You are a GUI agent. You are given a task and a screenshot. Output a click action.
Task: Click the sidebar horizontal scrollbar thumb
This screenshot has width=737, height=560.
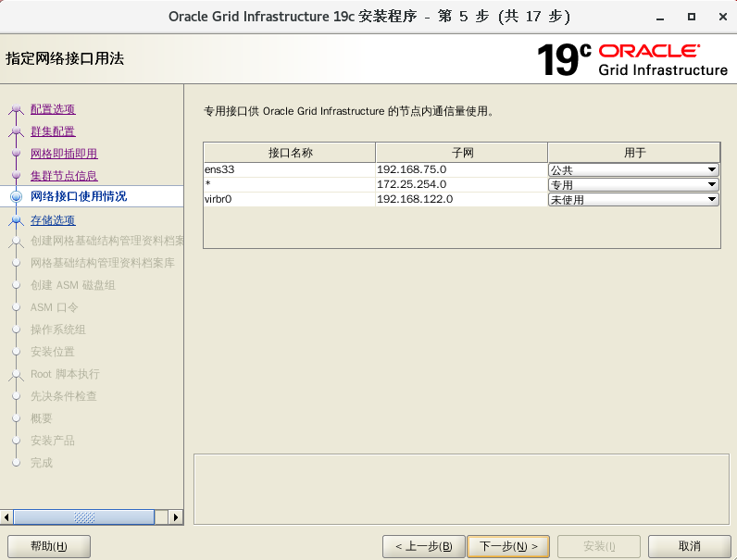[x=84, y=517]
